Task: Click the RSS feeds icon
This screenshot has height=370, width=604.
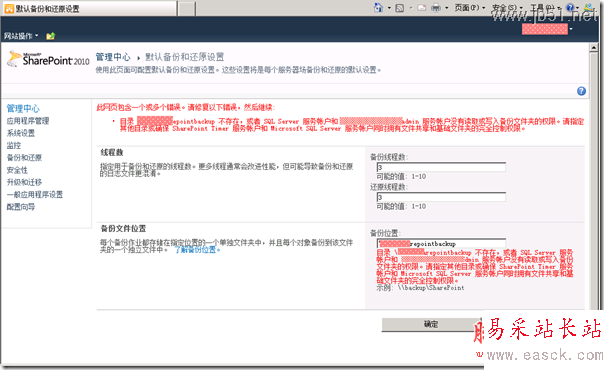Action: point(400,8)
